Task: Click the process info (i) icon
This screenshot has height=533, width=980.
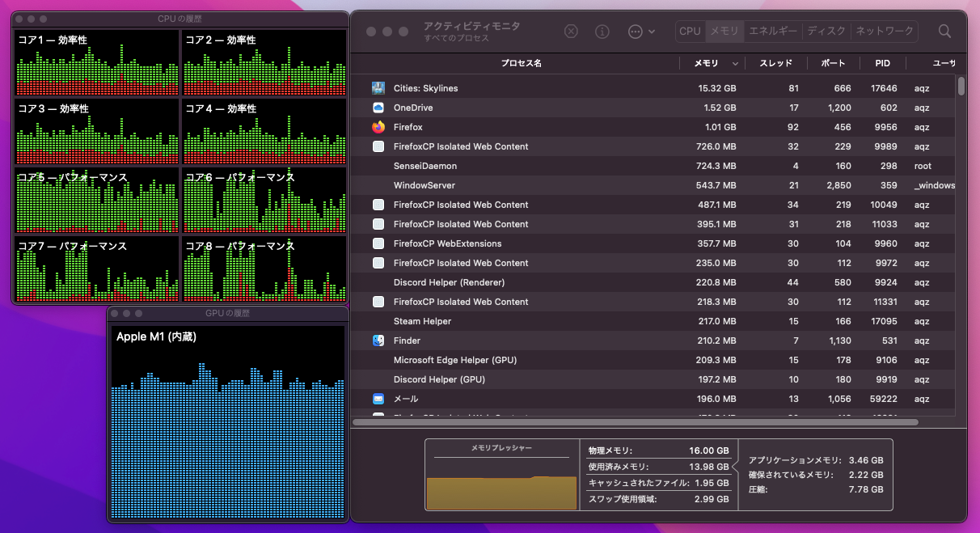Action: coord(602,32)
